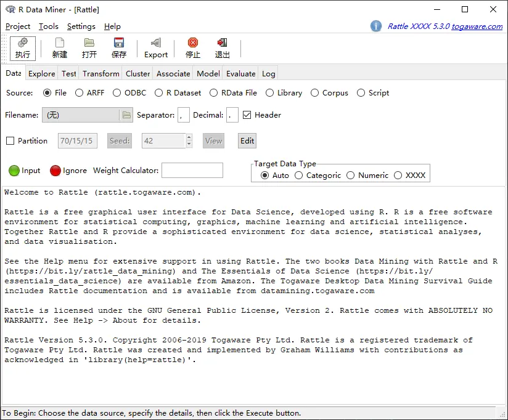This screenshot has width=508, height=420.
Task: Switch to the Test tab
Action: pos(69,73)
